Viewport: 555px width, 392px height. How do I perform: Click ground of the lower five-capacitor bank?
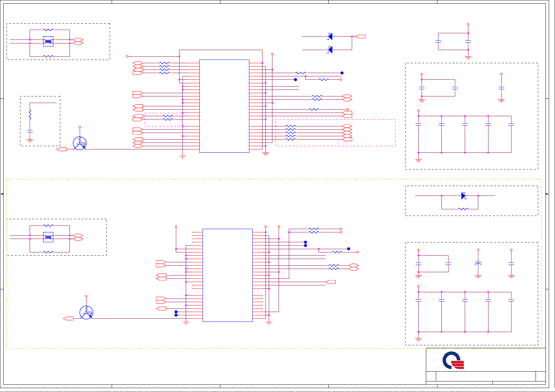[418, 340]
